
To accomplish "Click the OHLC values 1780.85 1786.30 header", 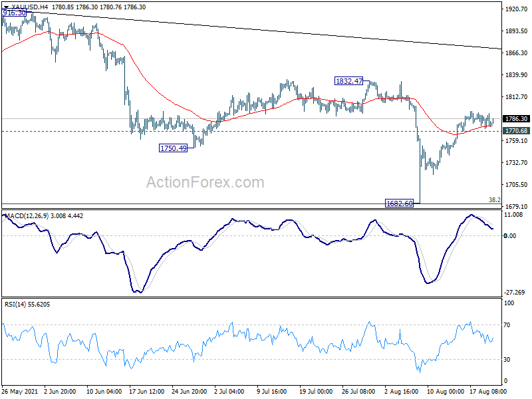I will pyautogui.click(x=98, y=7).
